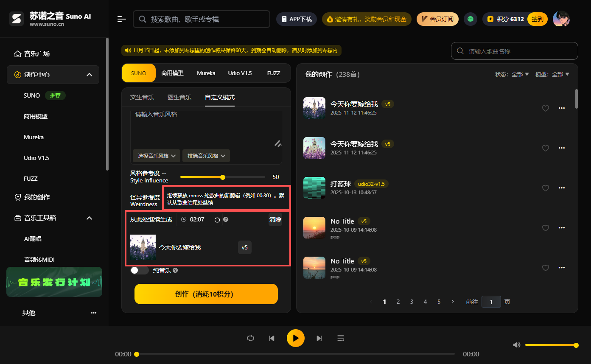This screenshot has width=591, height=364.
Task: Click the clock icon in the 02:07 time field
Action: (183, 219)
